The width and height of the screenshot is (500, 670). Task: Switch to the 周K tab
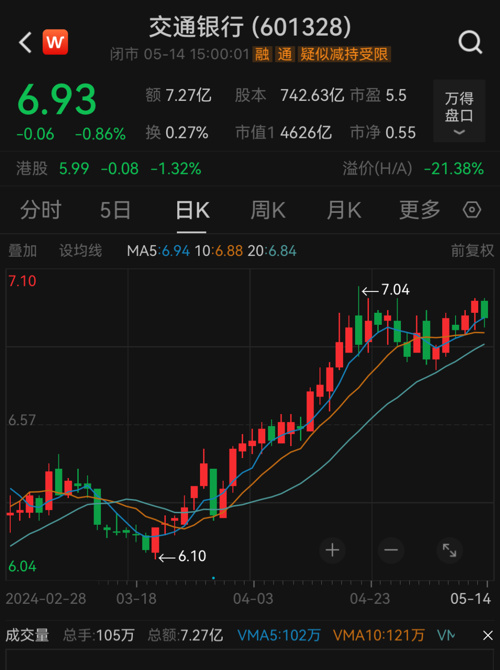tap(268, 210)
